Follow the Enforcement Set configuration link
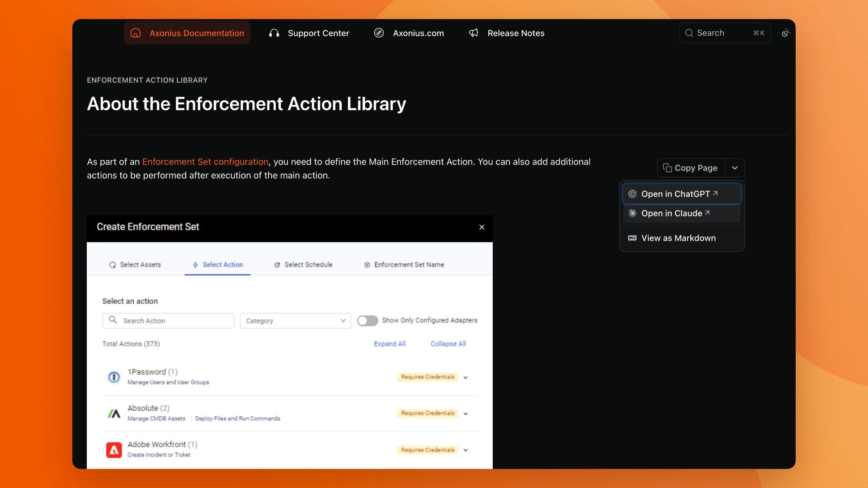868x488 pixels. pyautogui.click(x=205, y=162)
